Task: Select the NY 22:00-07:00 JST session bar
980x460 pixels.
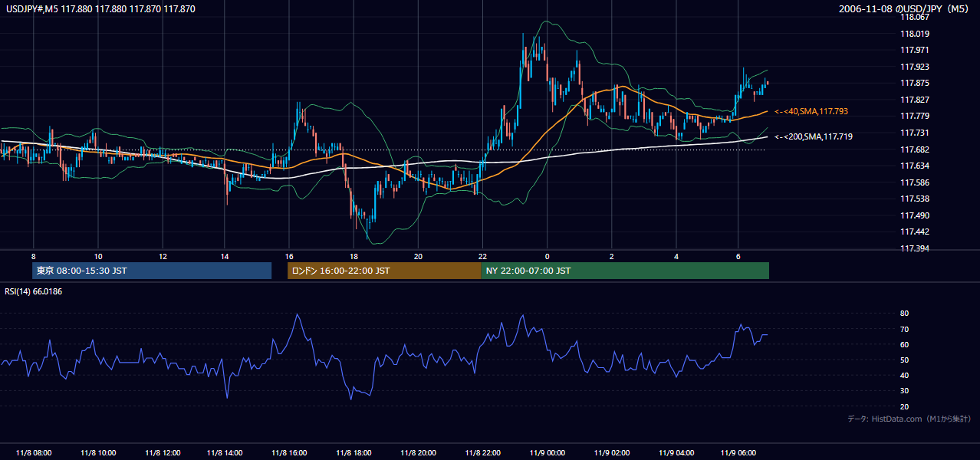Action: click(625, 271)
